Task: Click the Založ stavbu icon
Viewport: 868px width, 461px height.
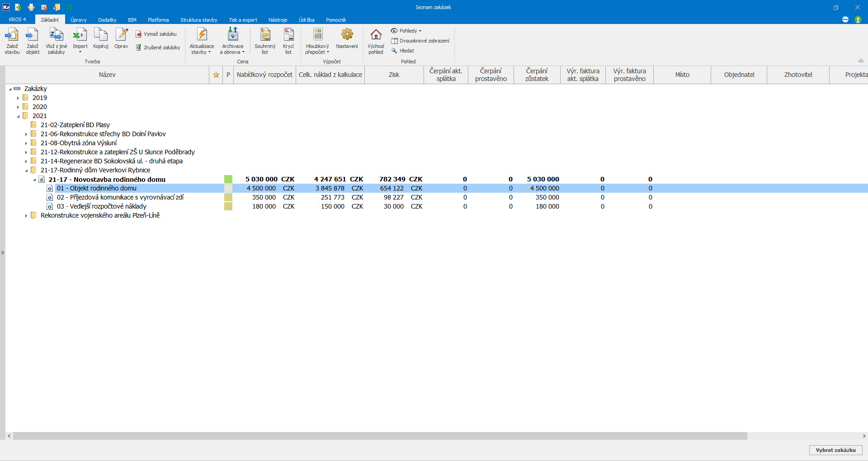Action: point(12,35)
